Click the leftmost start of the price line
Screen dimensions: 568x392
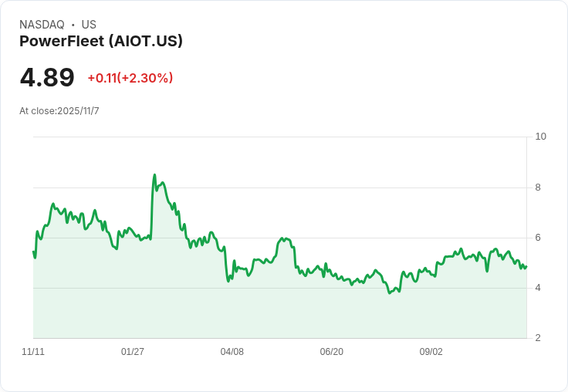[x=33, y=252]
